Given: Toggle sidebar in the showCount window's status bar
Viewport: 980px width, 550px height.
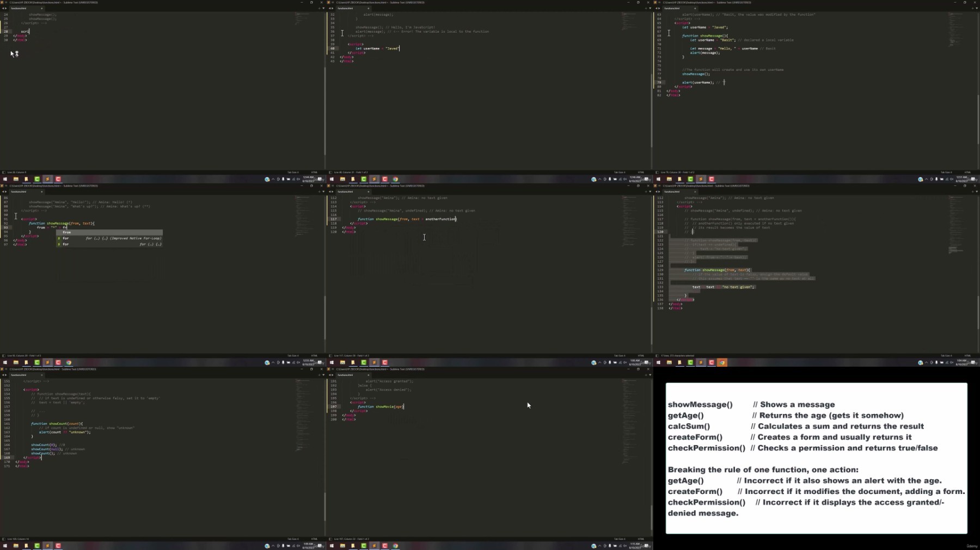Looking at the screenshot, I should pyautogui.click(x=3, y=539).
